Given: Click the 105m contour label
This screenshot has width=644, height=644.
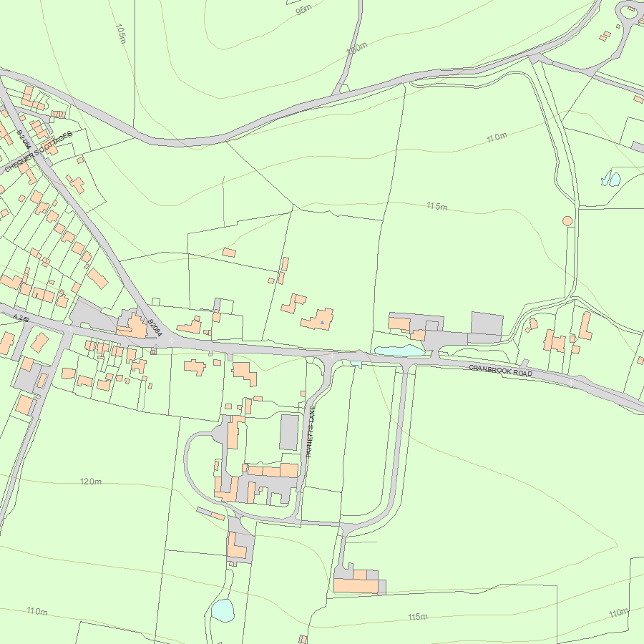Looking at the screenshot, I should pyautogui.click(x=120, y=34).
